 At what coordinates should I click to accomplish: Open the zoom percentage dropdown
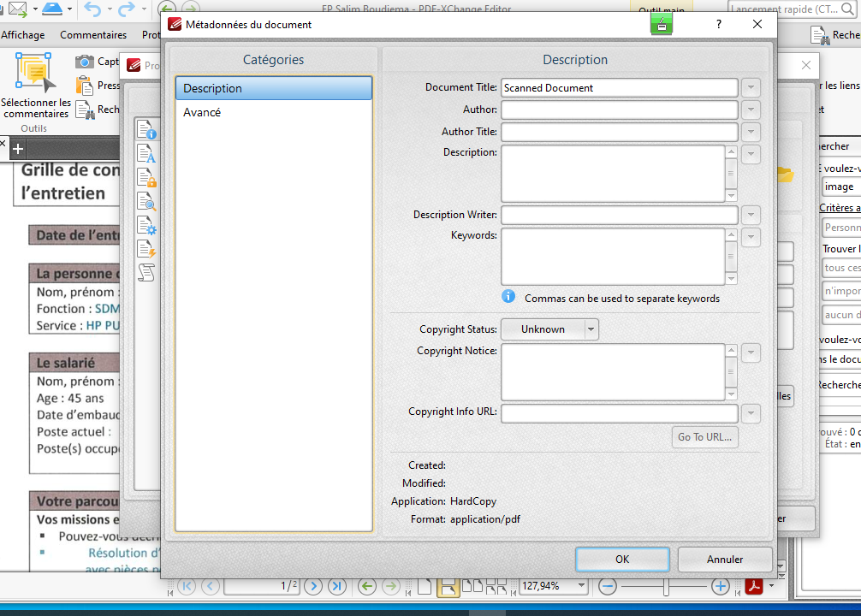coord(582,586)
